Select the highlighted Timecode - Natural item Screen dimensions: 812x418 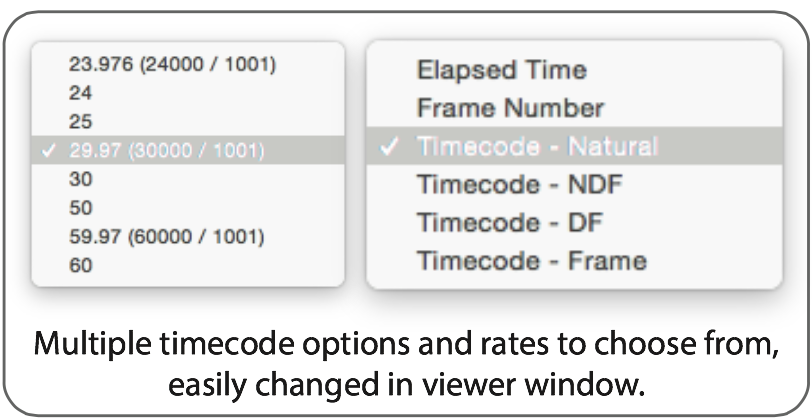tap(537, 146)
